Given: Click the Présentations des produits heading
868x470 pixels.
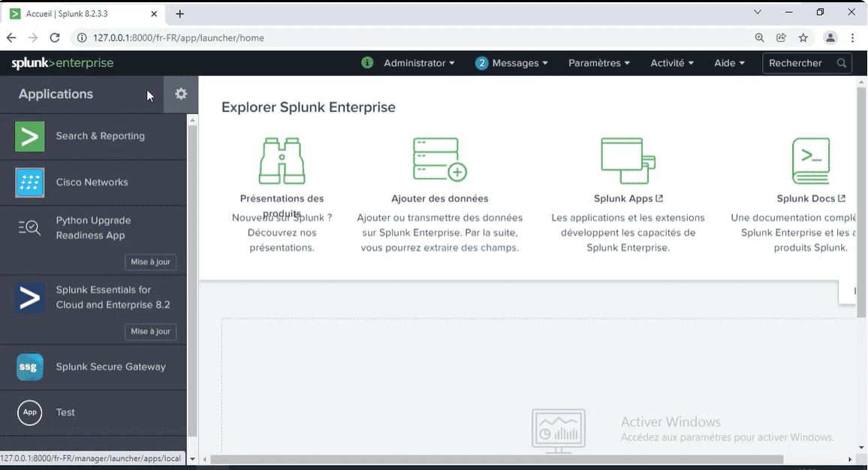Looking at the screenshot, I should [282, 206].
